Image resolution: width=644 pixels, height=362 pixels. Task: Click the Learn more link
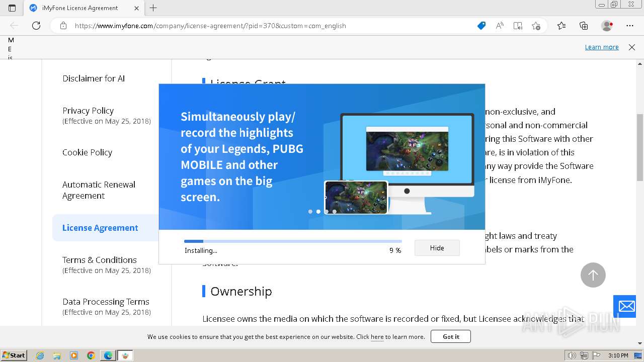[x=602, y=47]
